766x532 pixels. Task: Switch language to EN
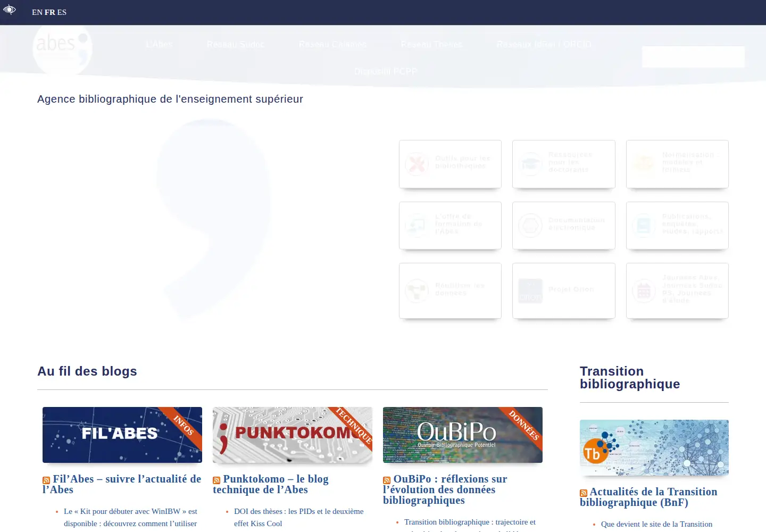(x=37, y=12)
